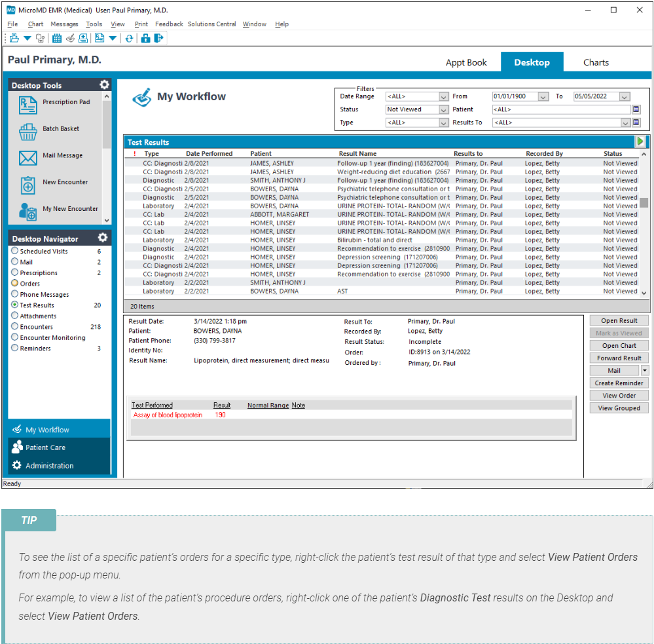This screenshot has height=644, width=654.
Task: Click the Date Performed column header
Action: pos(209,153)
